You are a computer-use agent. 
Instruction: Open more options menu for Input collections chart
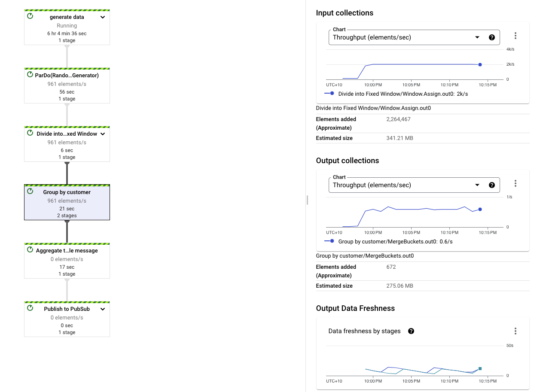pyautogui.click(x=516, y=36)
